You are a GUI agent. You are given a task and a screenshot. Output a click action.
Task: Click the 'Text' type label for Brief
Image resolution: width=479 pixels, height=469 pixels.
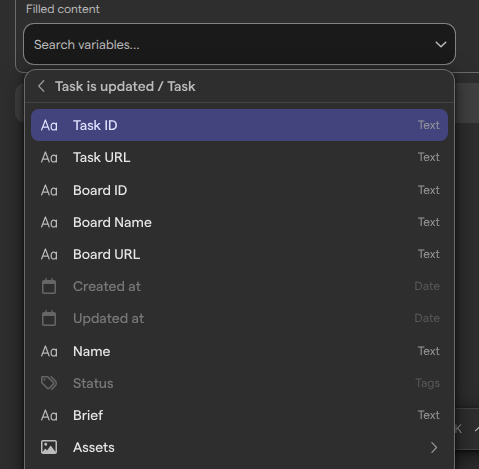tap(429, 415)
